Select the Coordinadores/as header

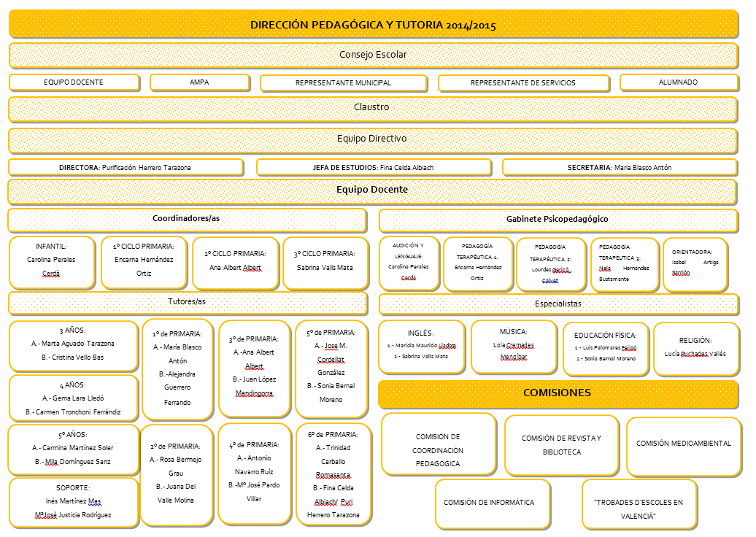[187, 219]
